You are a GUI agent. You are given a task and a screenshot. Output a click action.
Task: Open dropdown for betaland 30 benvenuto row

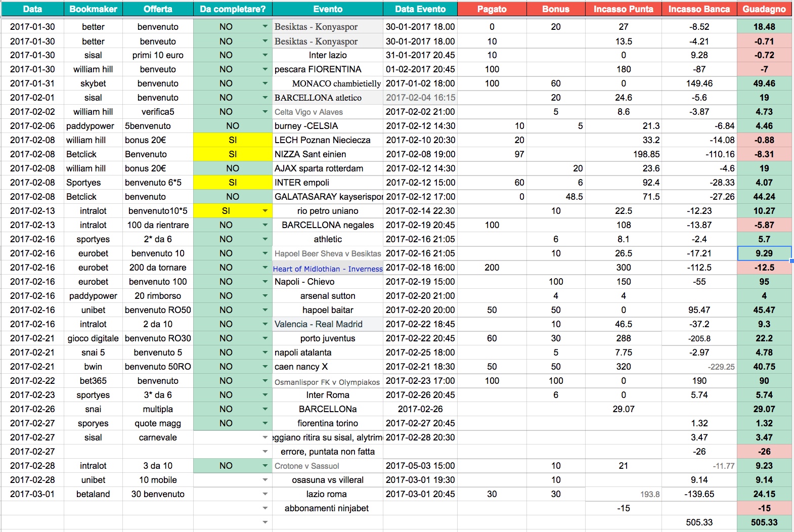265,494
